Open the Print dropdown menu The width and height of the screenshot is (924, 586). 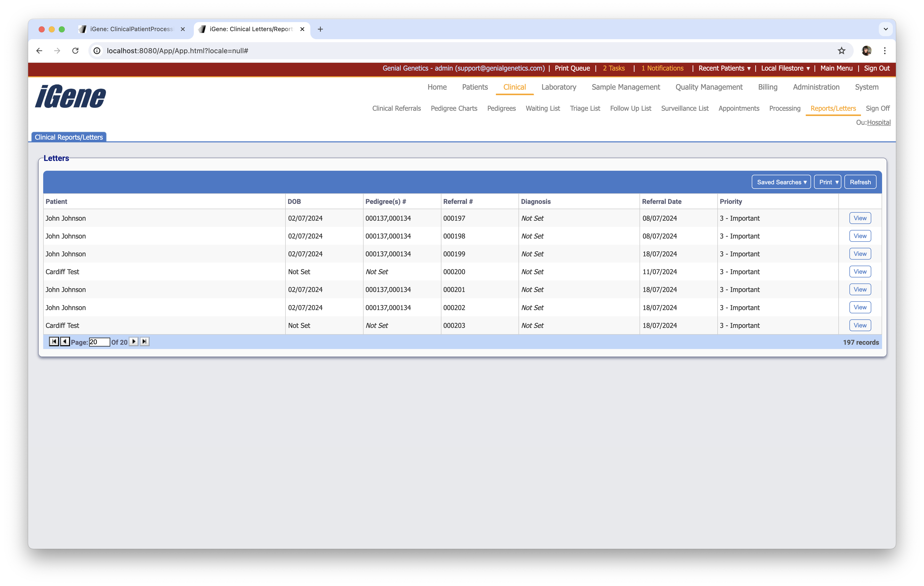pyautogui.click(x=828, y=182)
